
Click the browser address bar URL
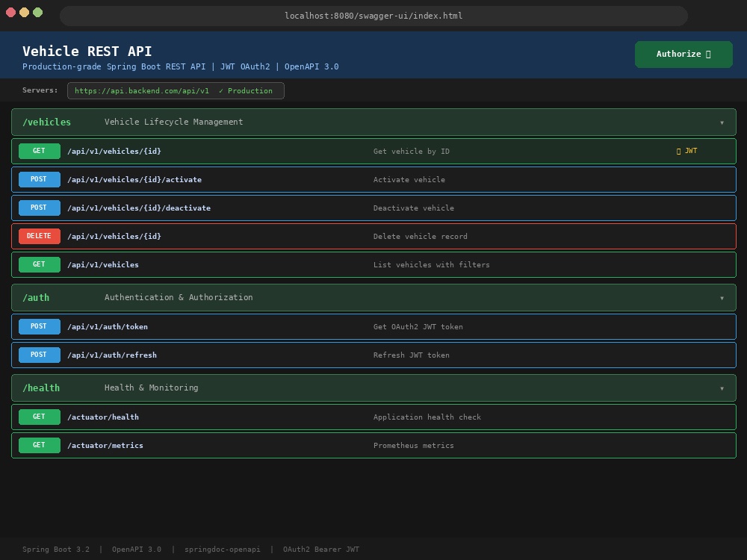point(373,16)
